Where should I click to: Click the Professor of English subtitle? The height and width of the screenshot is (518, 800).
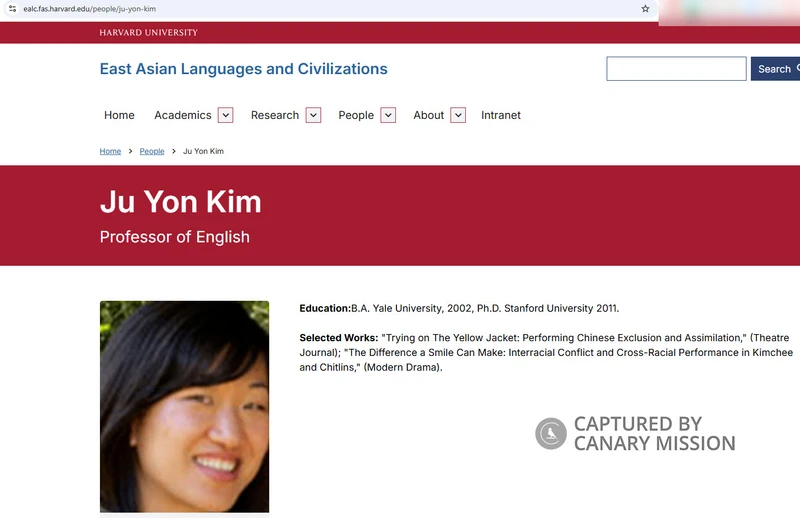tap(175, 237)
